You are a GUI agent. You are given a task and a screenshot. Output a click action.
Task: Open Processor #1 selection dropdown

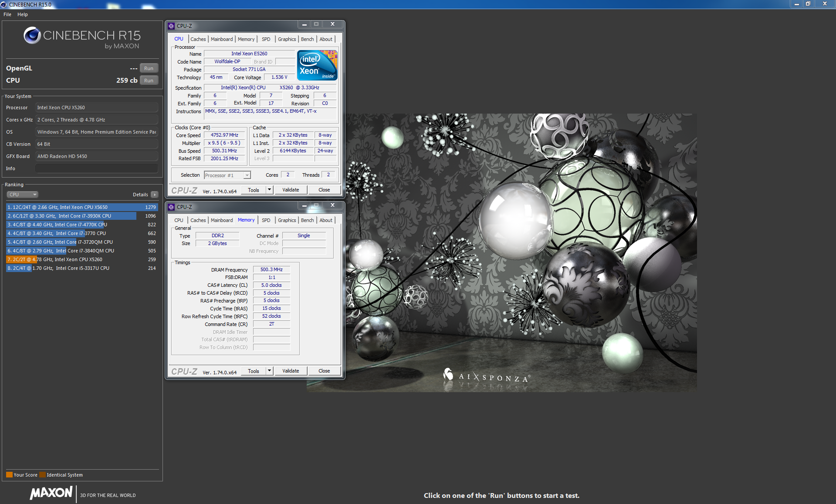click(227, 175)
